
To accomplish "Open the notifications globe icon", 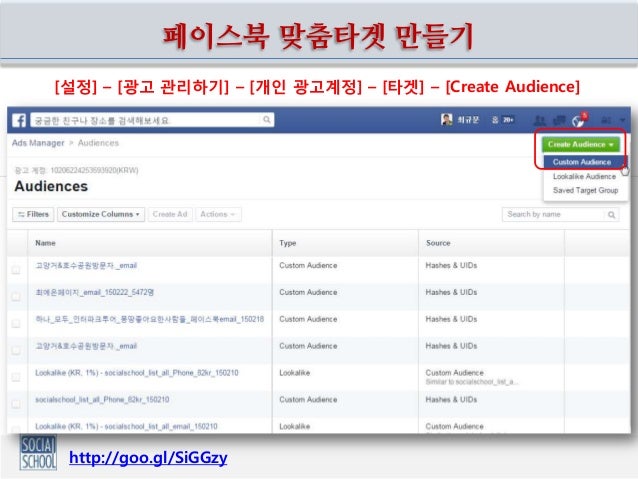I will click(x=578, y=120).
